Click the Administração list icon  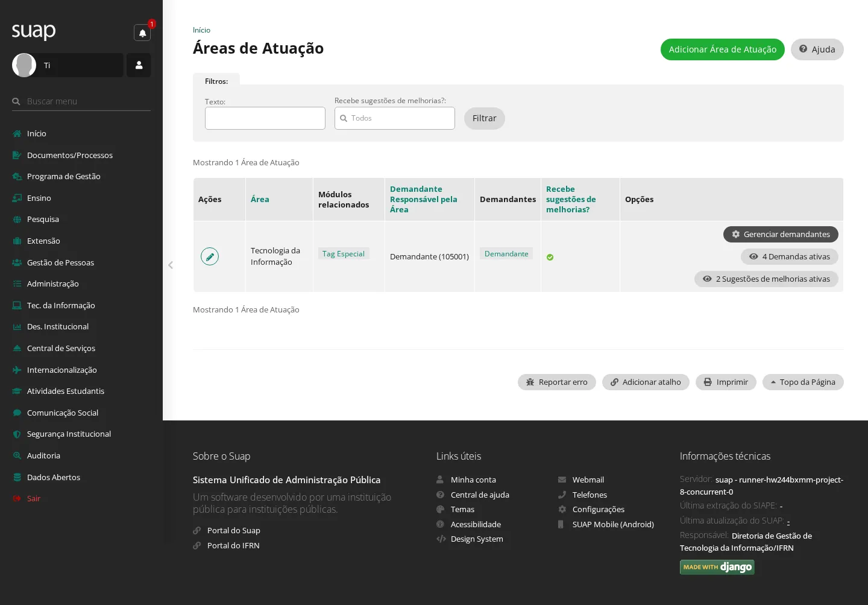[17, 284]
